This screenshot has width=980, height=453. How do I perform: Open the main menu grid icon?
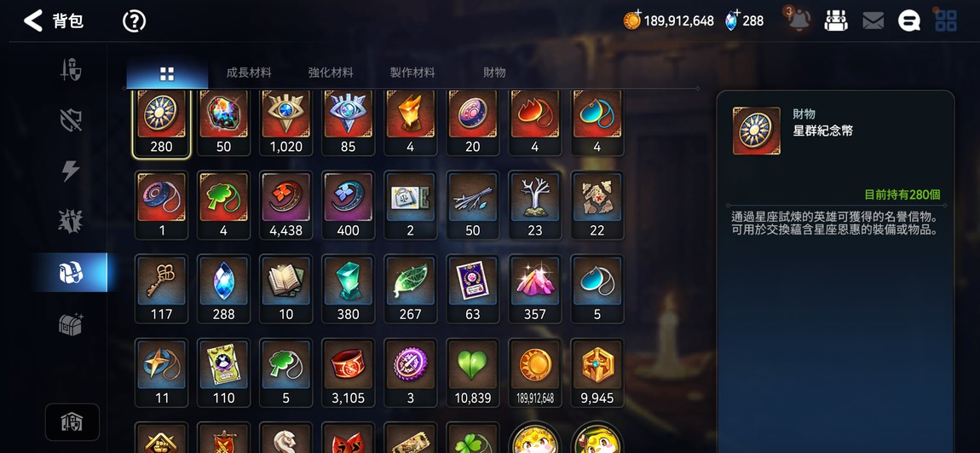click(x=946, y=20)
